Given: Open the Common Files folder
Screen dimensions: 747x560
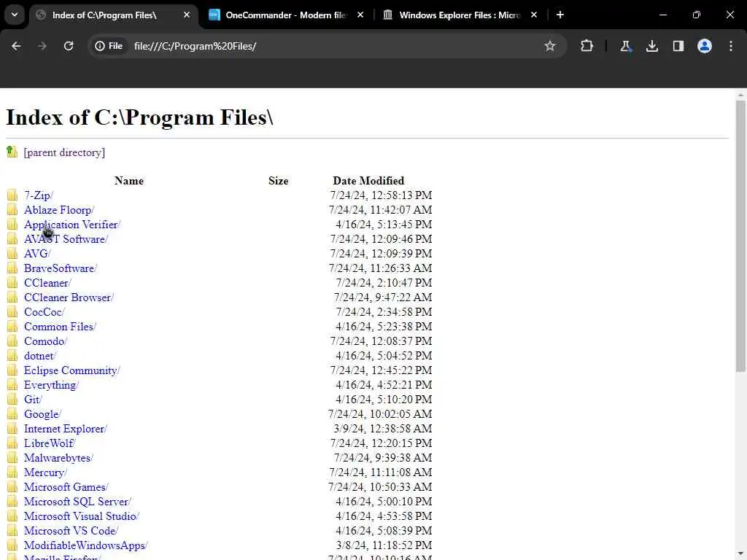Looking at the screenshot, I should tap(60, 327).
